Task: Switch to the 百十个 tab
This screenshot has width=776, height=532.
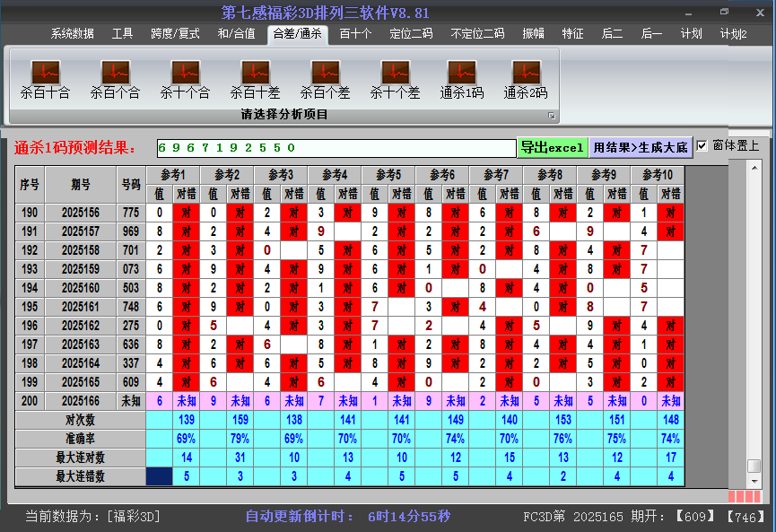Action: point(356,34)
